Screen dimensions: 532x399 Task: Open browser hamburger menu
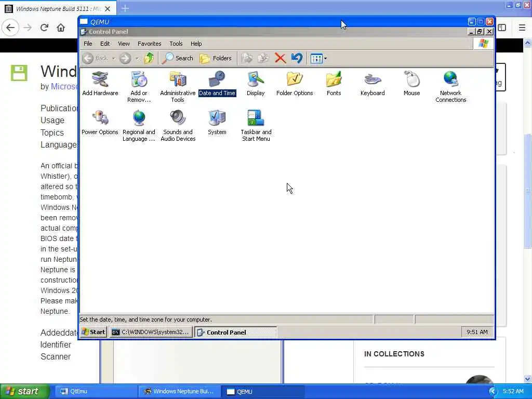tap(522, 28)
